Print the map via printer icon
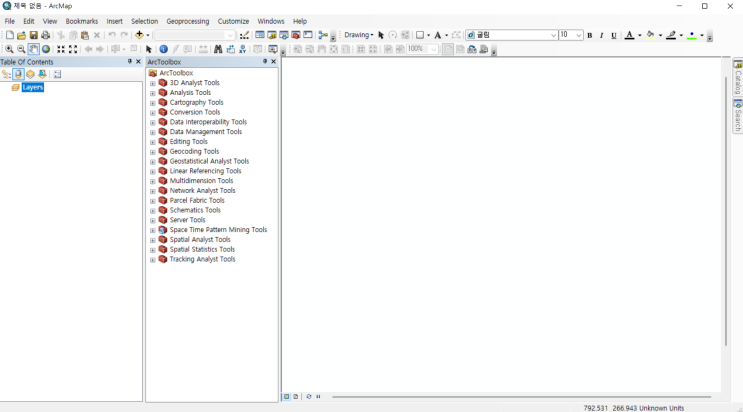The image size is (743, 412). click(45, 35)
